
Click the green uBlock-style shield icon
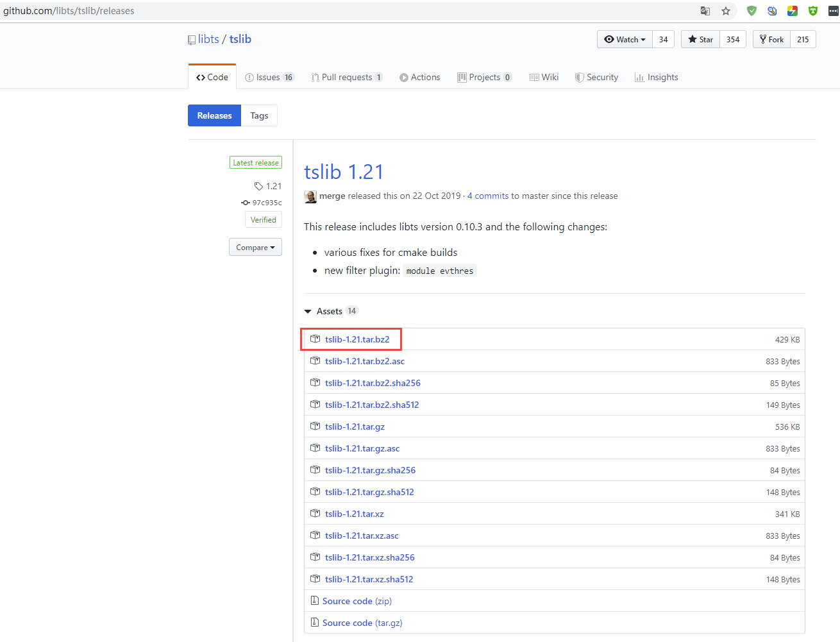coord(813,11)
